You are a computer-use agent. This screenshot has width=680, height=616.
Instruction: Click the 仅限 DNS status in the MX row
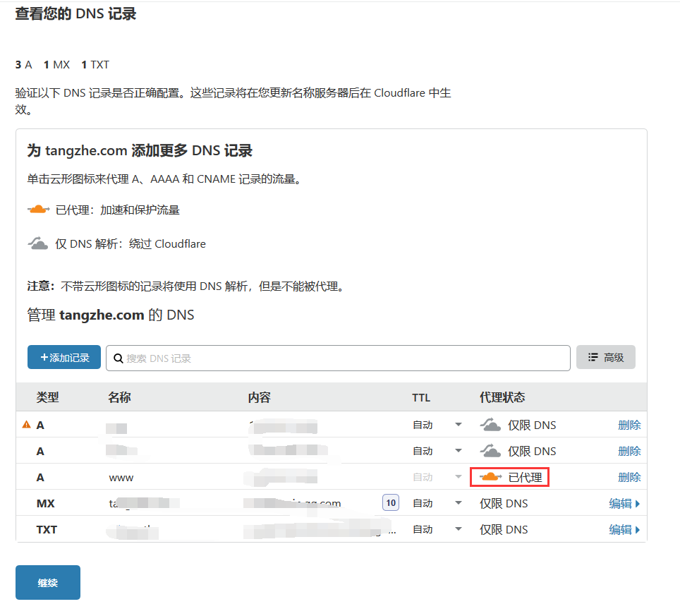click(504, 503)
